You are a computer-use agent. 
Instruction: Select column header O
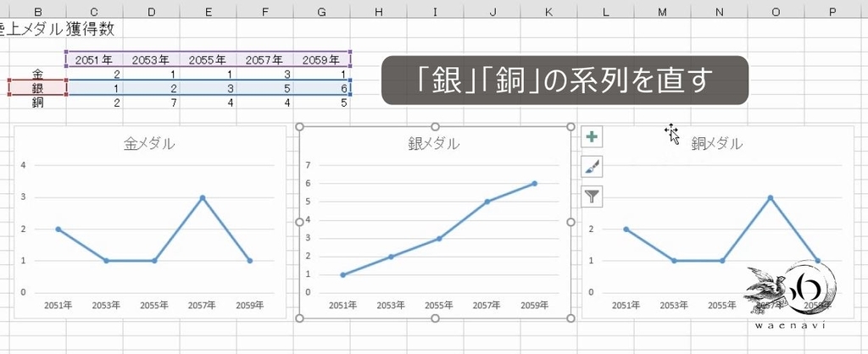point(776,12)
